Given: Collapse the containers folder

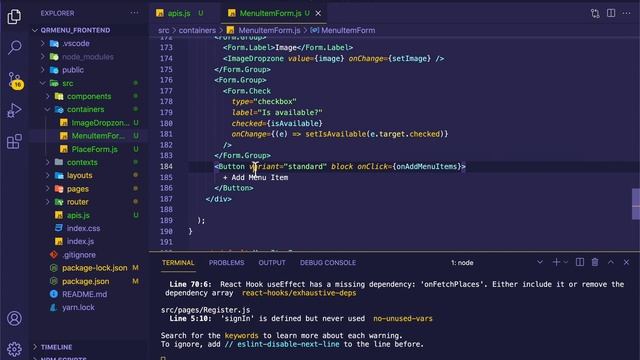Looking at the screenshot, I should point(85,109).
